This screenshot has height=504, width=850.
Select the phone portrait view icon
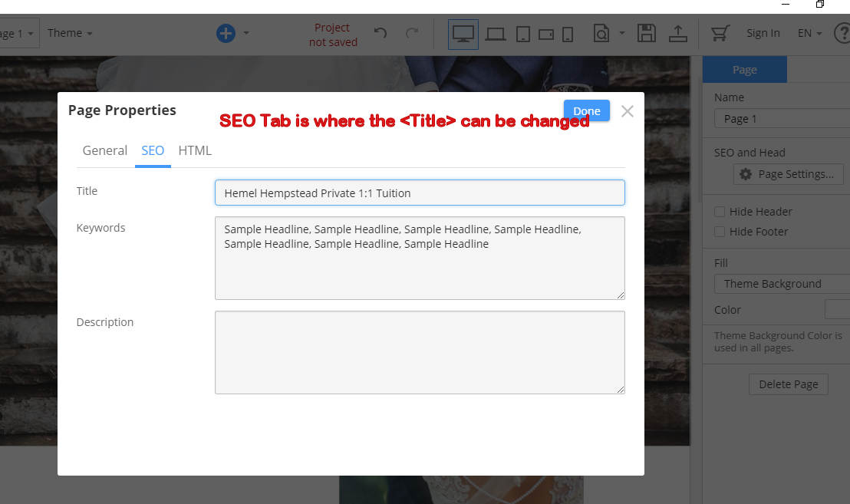point(568,34)
